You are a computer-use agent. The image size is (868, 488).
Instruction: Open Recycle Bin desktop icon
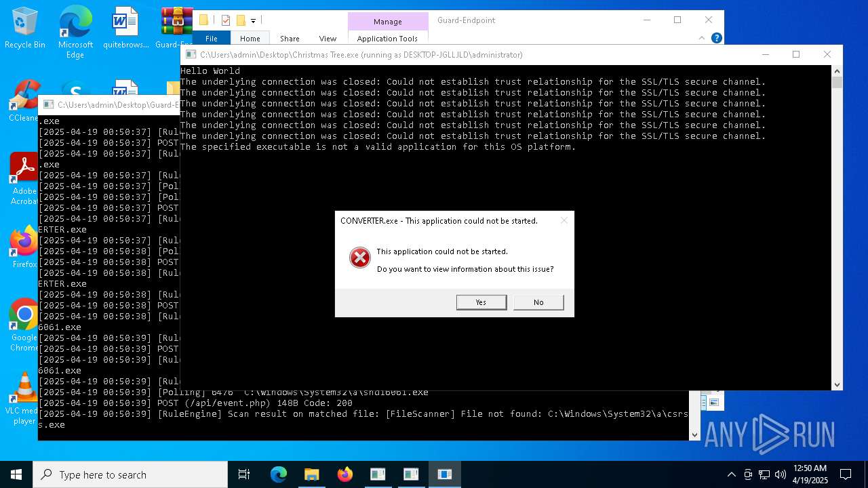pyautogui.click(x=25, y=28)
